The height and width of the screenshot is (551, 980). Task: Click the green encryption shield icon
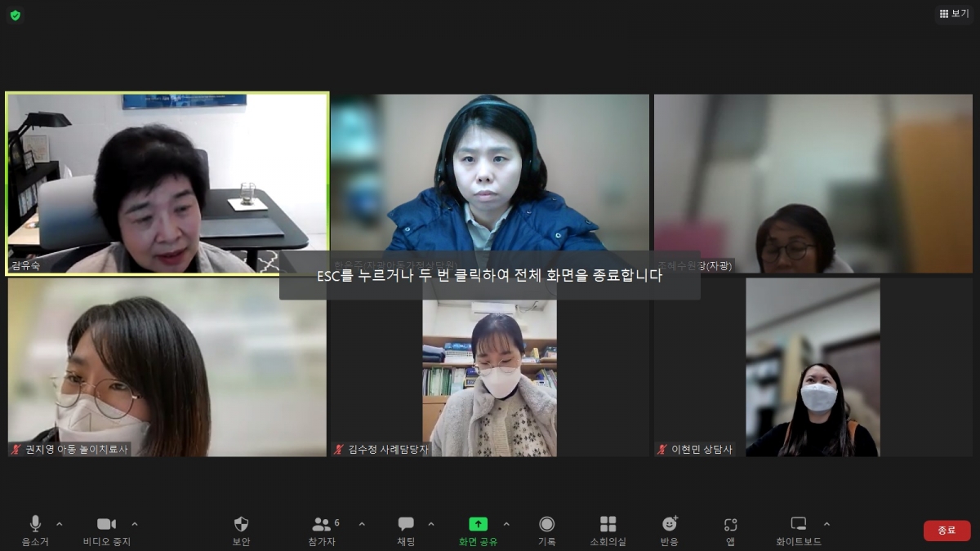pos(15,15)
